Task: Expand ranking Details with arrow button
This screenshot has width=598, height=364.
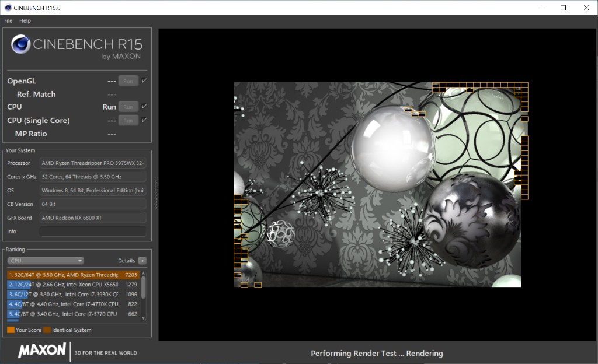Action: tap(142, 261)
